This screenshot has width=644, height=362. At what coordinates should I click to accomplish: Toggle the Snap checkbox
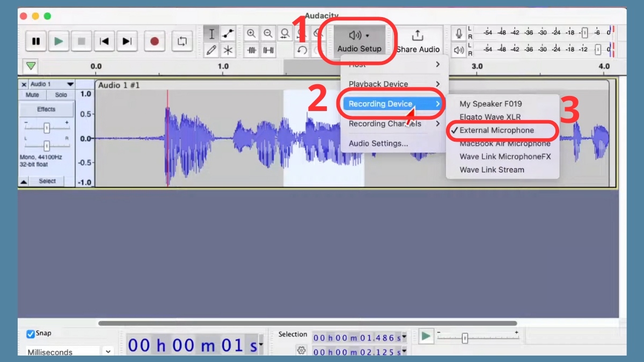click(x=31, y=334)
